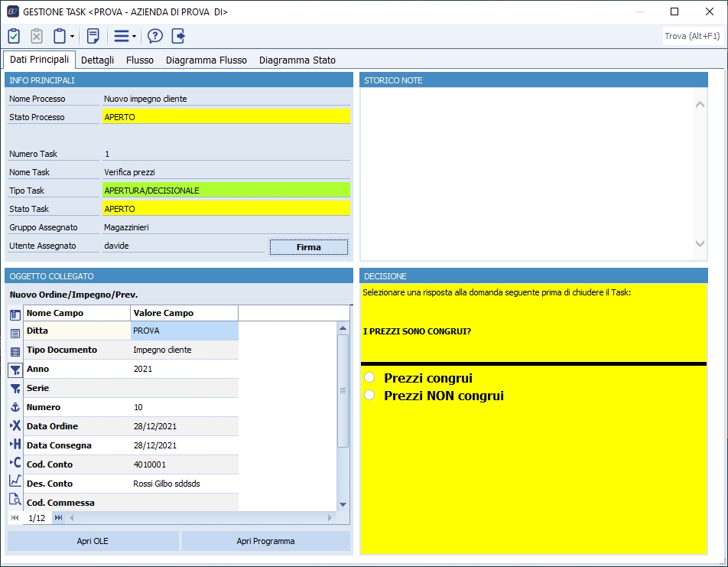This screenshot has width=728, height=567.
Task: Select the 'Prezzi congrui' radio option
Action: (x=370, y=378)
